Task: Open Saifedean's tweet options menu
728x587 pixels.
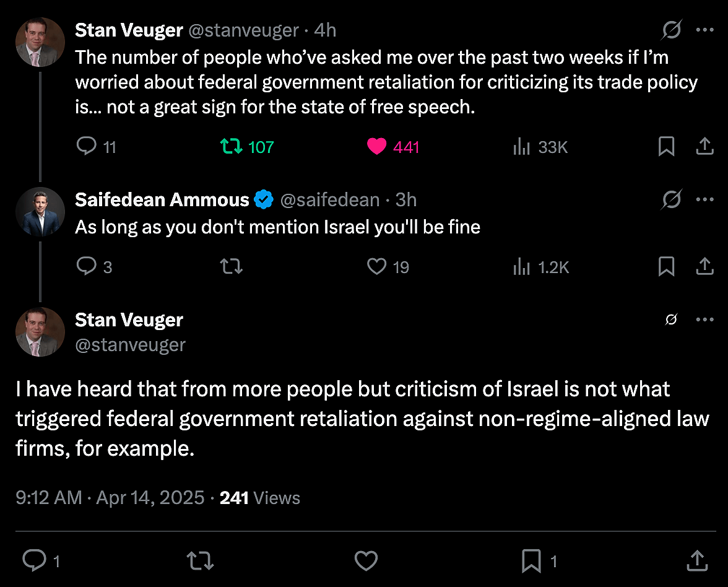Action: coord(704,199)
